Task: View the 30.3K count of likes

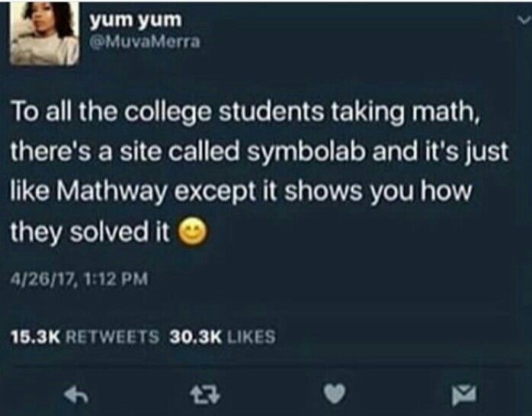Action: click(x=196, y=337)
